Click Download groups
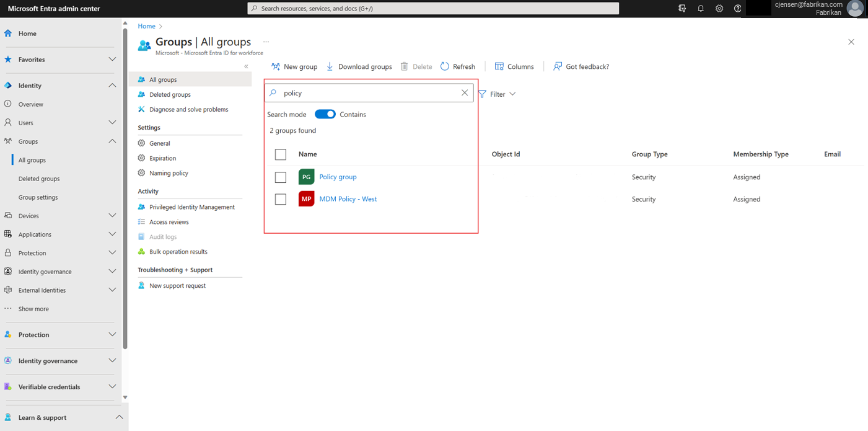Image resolution: width=868 pixels, height=431 pixels. [x=359, y=66]
